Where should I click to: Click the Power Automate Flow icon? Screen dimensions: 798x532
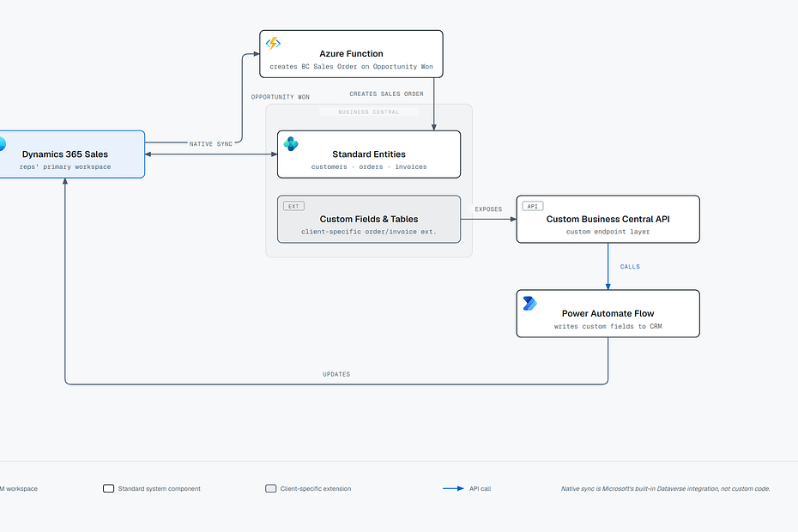(x=529, y=304)
